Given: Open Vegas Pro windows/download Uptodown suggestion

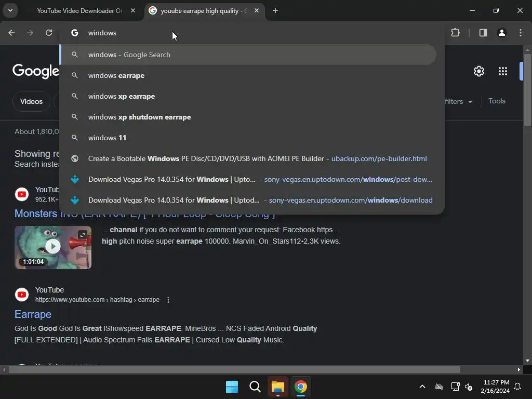Looking at the screenshot, I should 248,200.
